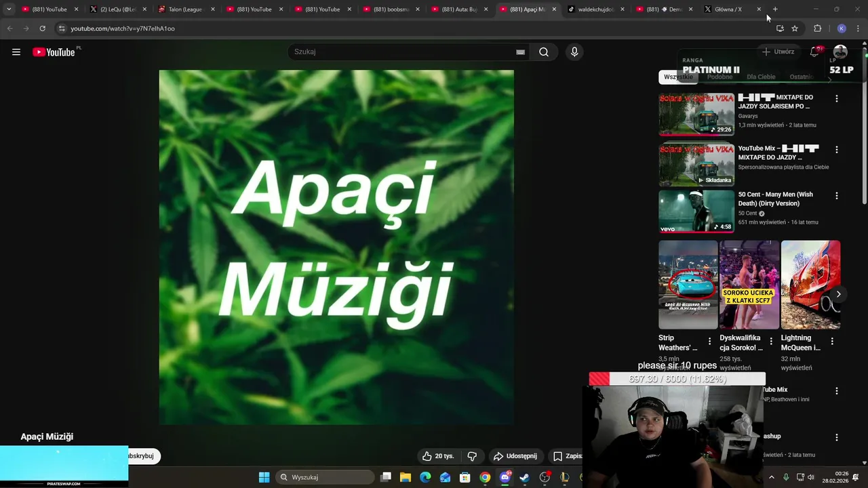
Task: Click Windows taskbar Wyszukaj search box
Action: [325, 477]
